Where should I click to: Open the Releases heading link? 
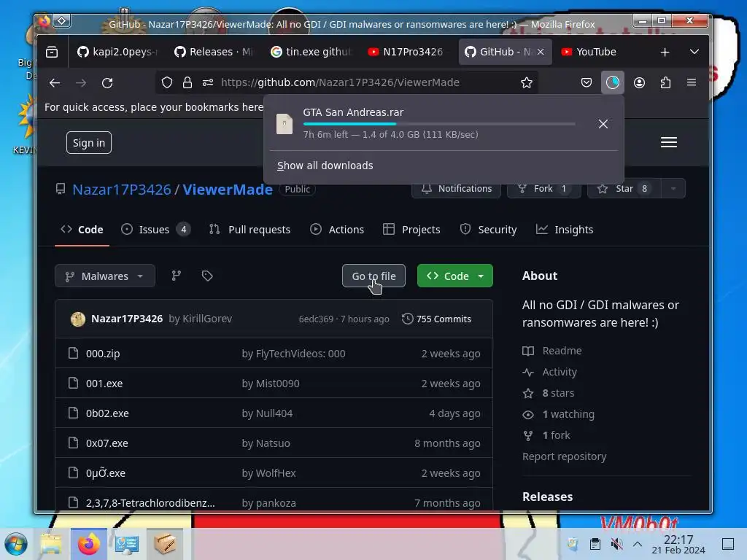pos(547,497)
